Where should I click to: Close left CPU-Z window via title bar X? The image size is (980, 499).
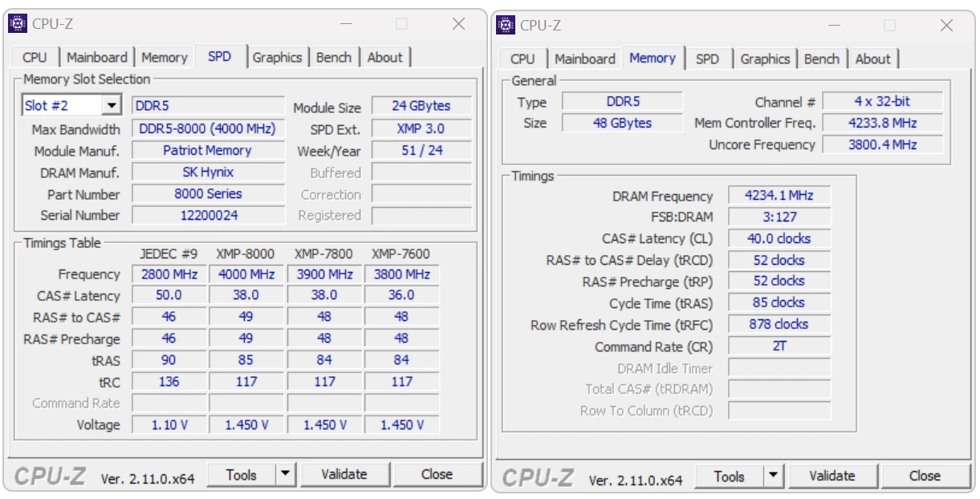pyautogui.click(x=458, y=24)
